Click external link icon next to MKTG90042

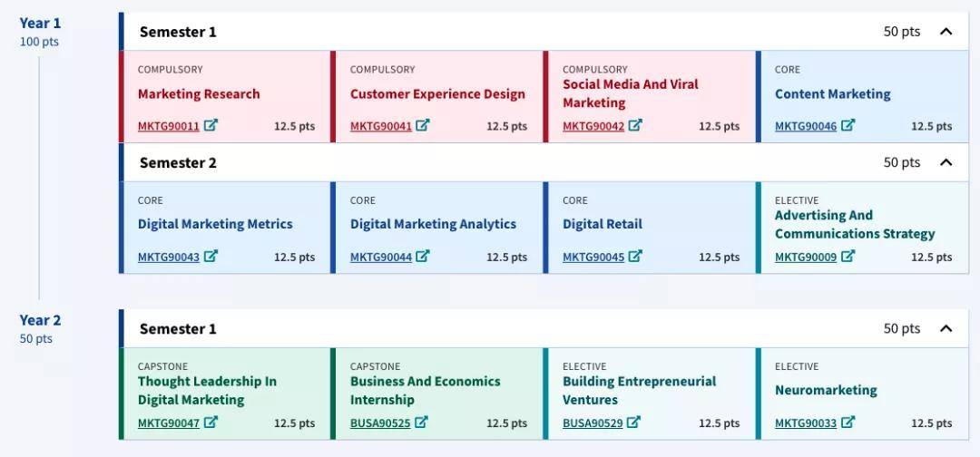[635, 126]
